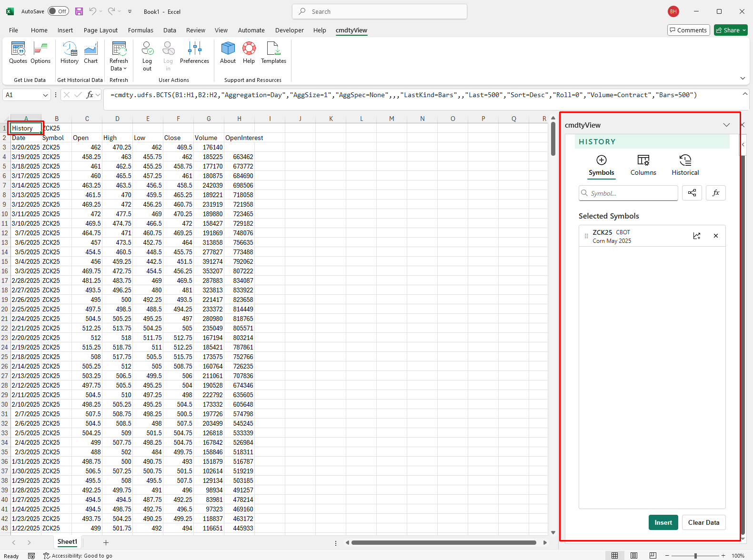Switch to the Review tab
The height and width of the screenshot is (560, 753).
tap(196, 30)
